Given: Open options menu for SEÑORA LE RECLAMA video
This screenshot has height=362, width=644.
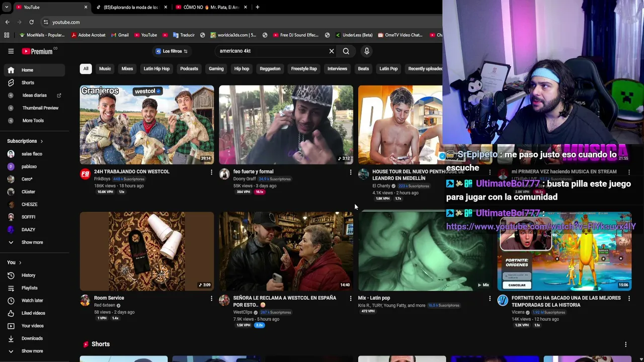Looking at the screenshot, I should (351, 298).
